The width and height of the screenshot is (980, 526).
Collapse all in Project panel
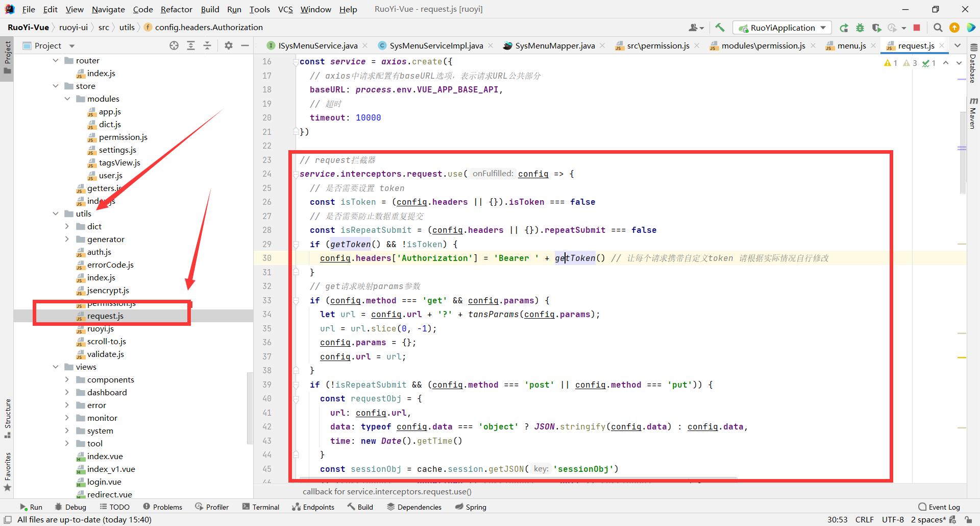(x=207, y=45)
